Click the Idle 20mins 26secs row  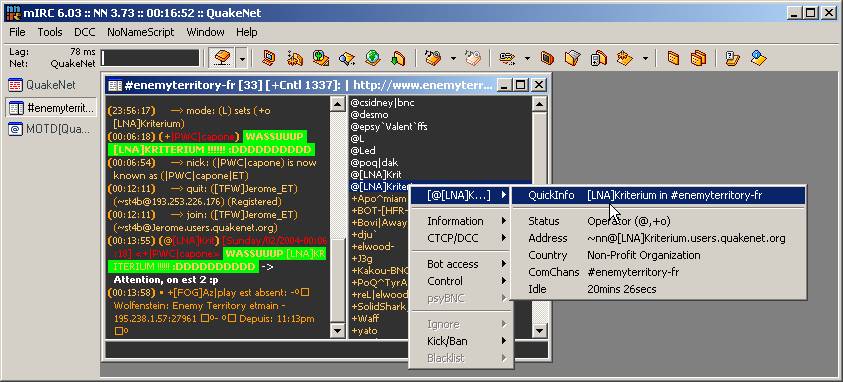(658, 289)
